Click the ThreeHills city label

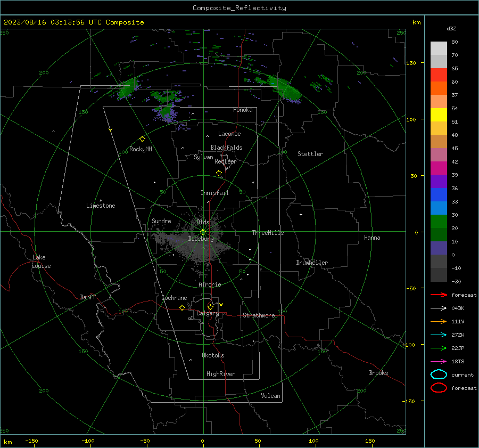(268, 233)
